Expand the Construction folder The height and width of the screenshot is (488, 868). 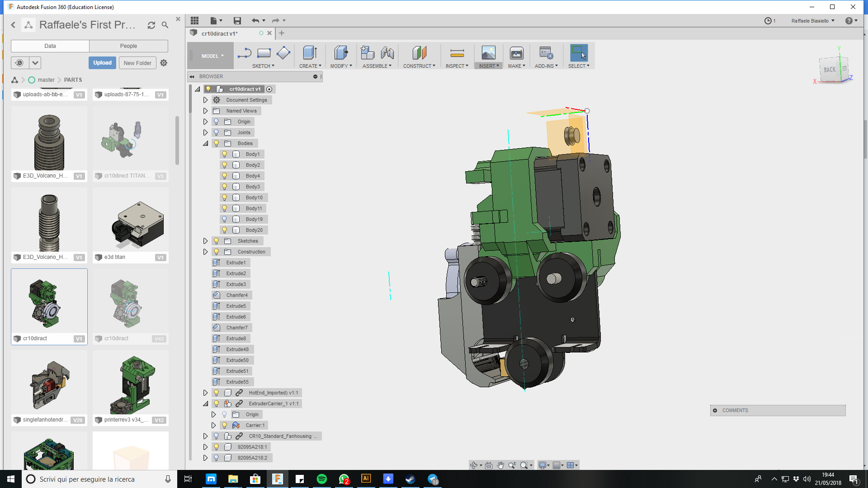(205, 252)
